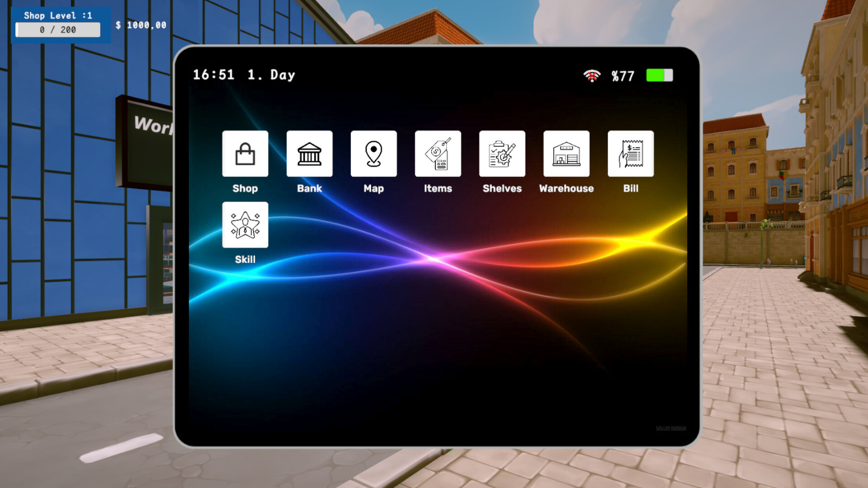The height and width of the screenshot is (488, 868).
Task: Click the Warehouse label text
Action: pyautogui.click(x=566, y=188)
